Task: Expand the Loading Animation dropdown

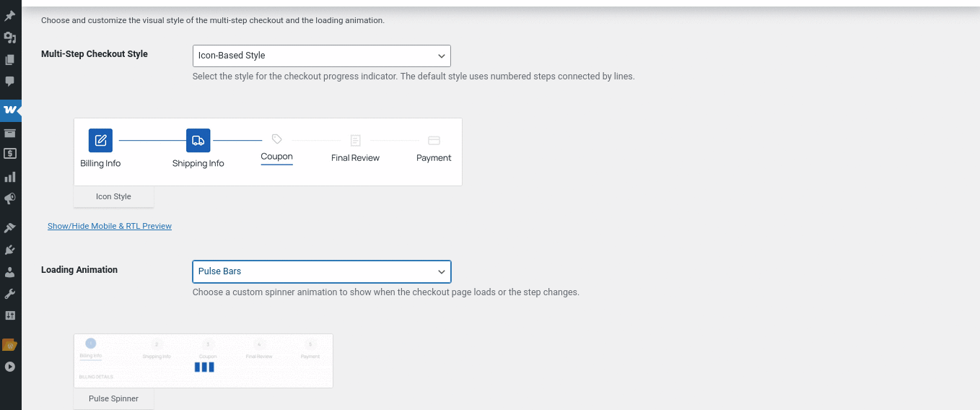Action: click(321, 271)
